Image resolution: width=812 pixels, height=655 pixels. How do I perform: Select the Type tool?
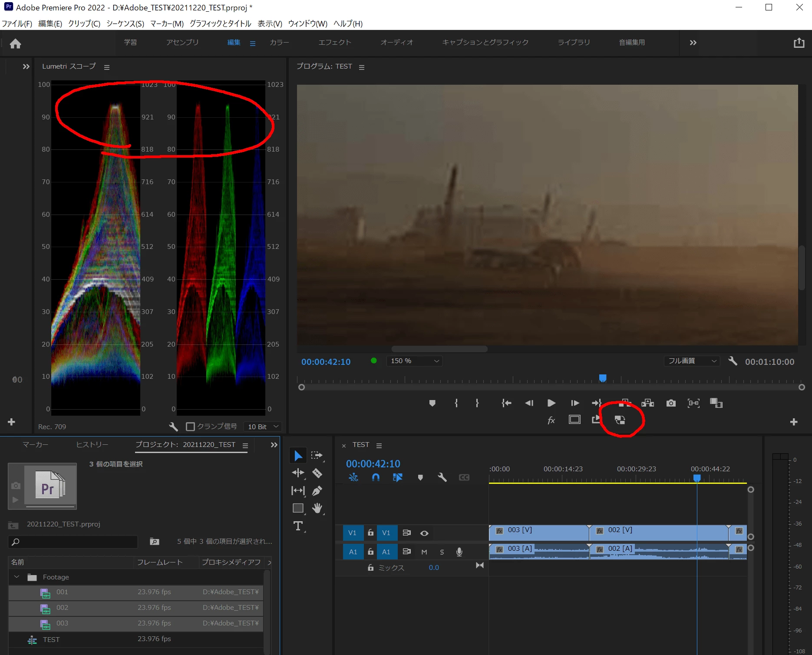(x=298, y=526)
